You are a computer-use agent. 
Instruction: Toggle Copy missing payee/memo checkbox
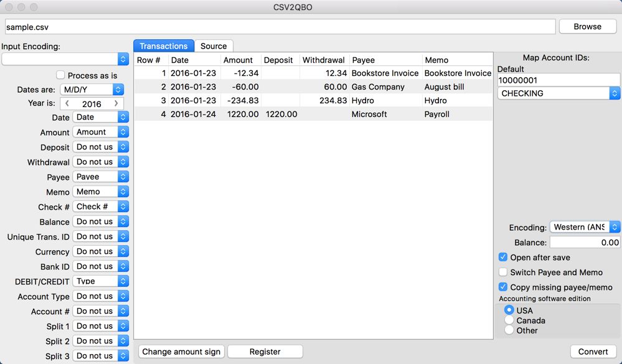click(x=503, y=287)
